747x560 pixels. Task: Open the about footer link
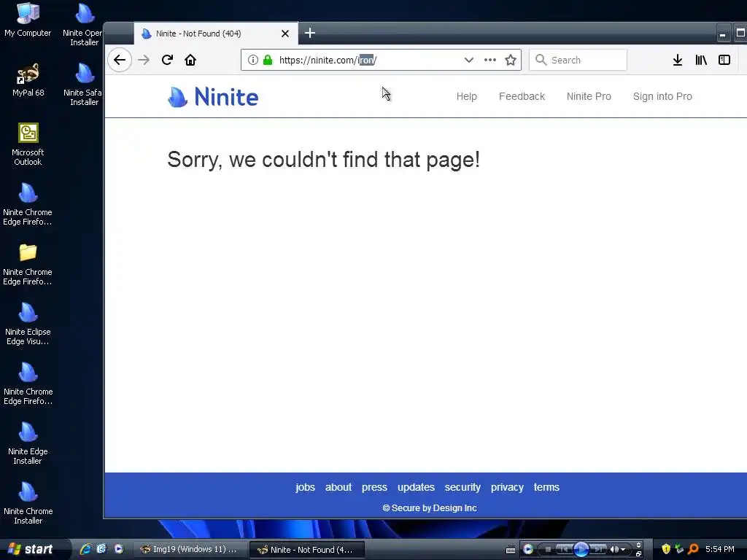click(338, 487)
